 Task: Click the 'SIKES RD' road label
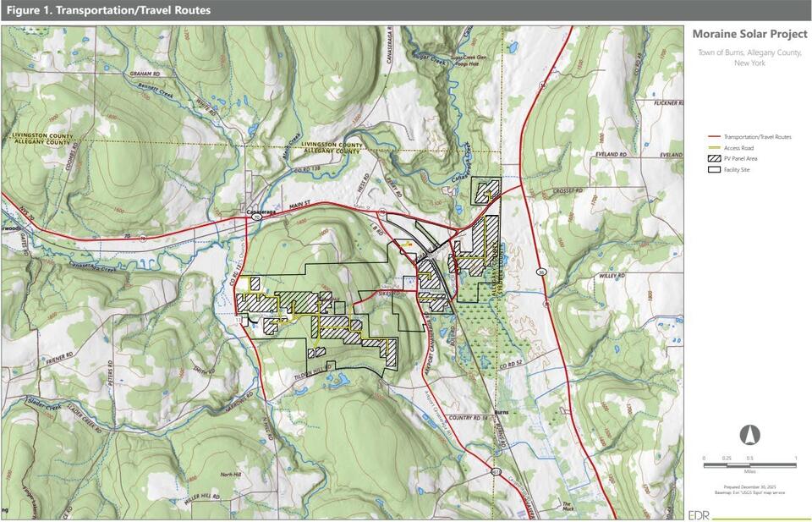390,294
